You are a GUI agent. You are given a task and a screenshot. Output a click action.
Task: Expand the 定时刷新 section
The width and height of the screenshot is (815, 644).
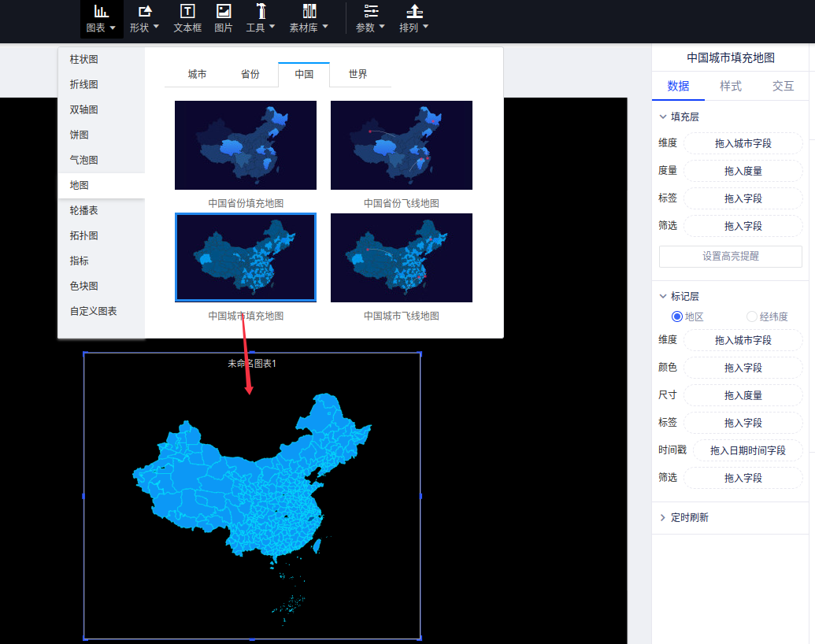pos(663,518)
